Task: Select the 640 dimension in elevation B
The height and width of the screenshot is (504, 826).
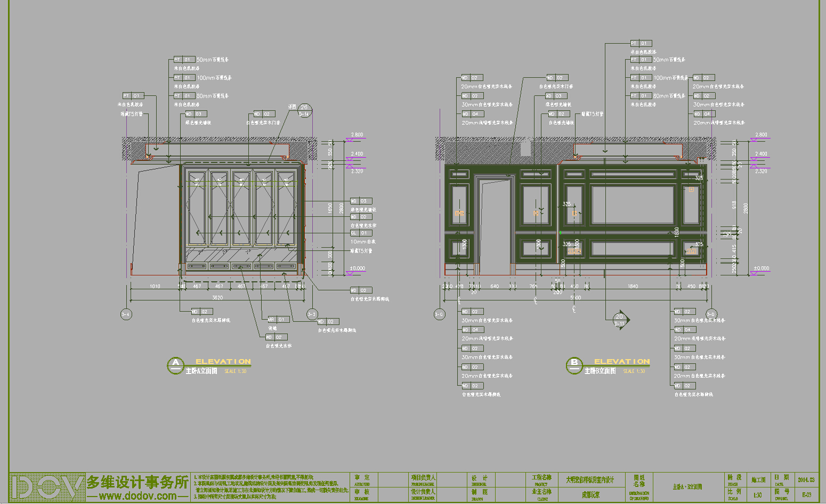Action: click(495, 287)
